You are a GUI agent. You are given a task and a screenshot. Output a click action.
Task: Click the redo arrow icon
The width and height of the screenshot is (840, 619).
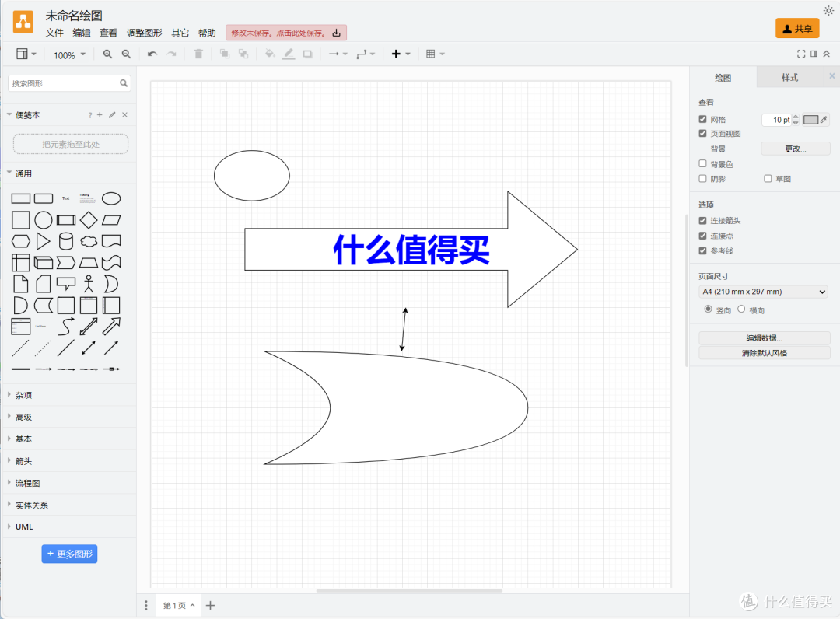tap(171, 54)
